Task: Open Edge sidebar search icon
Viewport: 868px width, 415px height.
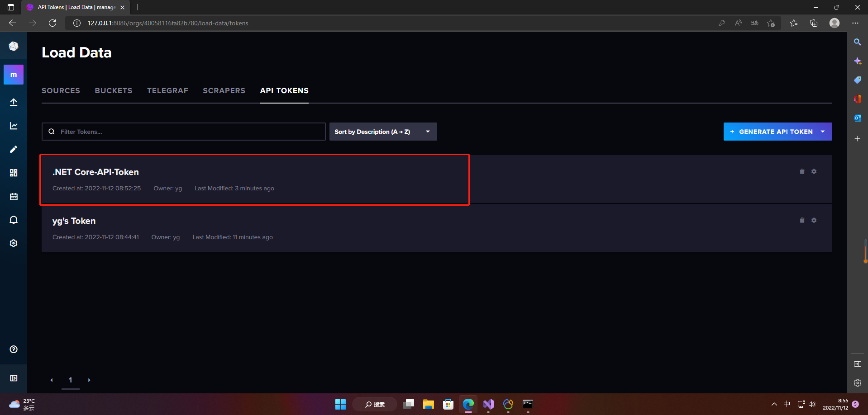Action: click(857, 42)
